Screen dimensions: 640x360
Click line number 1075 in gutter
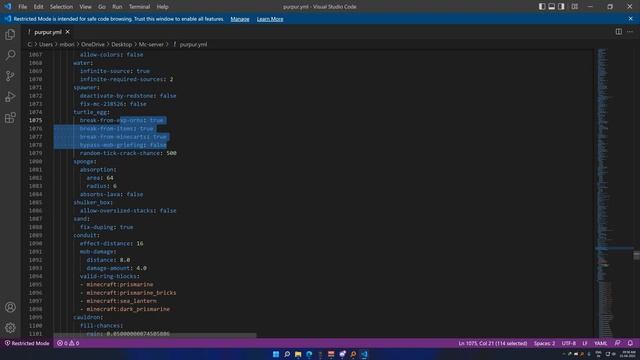(36, 120)
